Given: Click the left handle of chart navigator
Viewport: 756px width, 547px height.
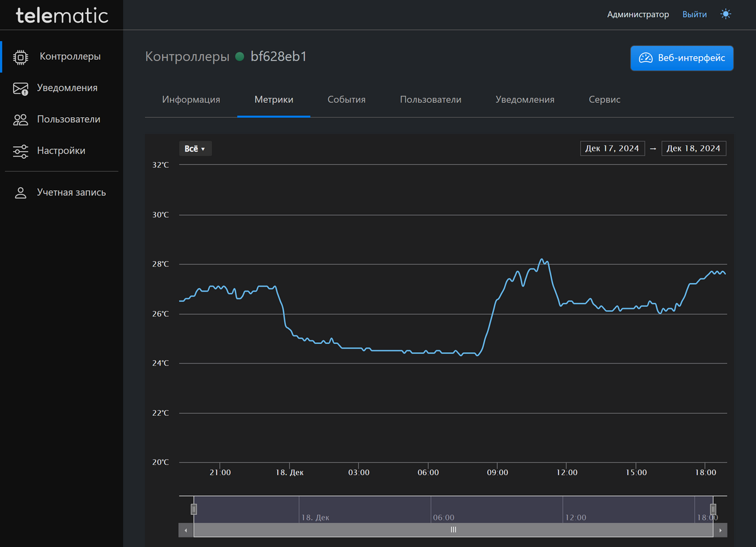Looking at the screenshot, I should click(194, 509).
